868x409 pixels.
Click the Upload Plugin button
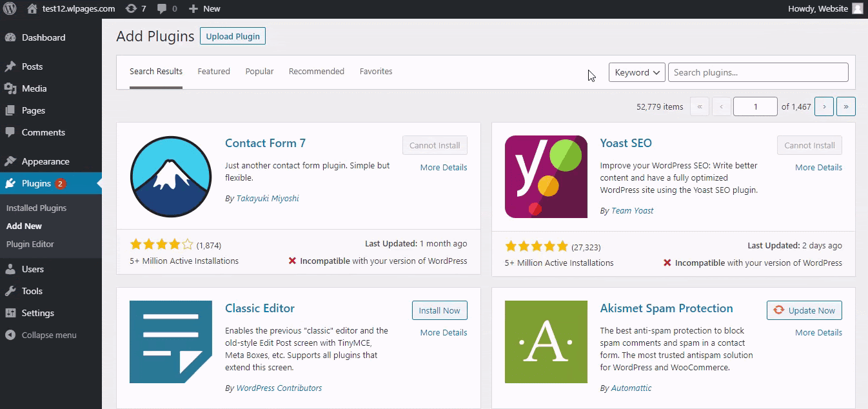click(233, 36)
